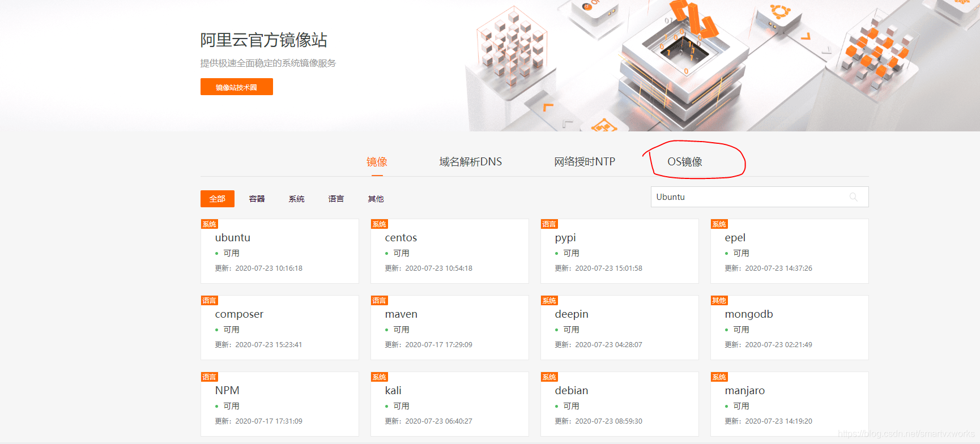
Task: Open the debian mirror card
Action: 620,404
